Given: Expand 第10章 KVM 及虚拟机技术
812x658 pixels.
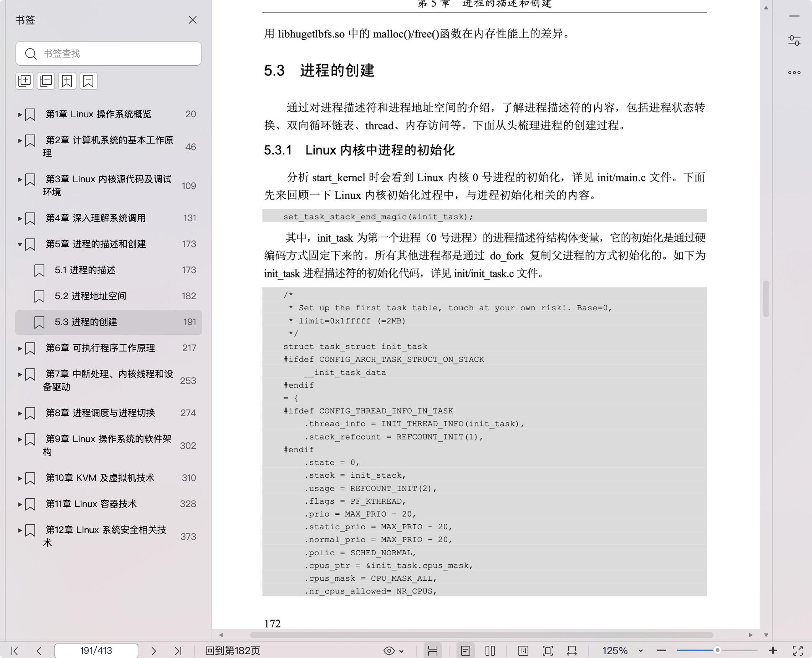Looking at the screenshot, I should (20, 478).
